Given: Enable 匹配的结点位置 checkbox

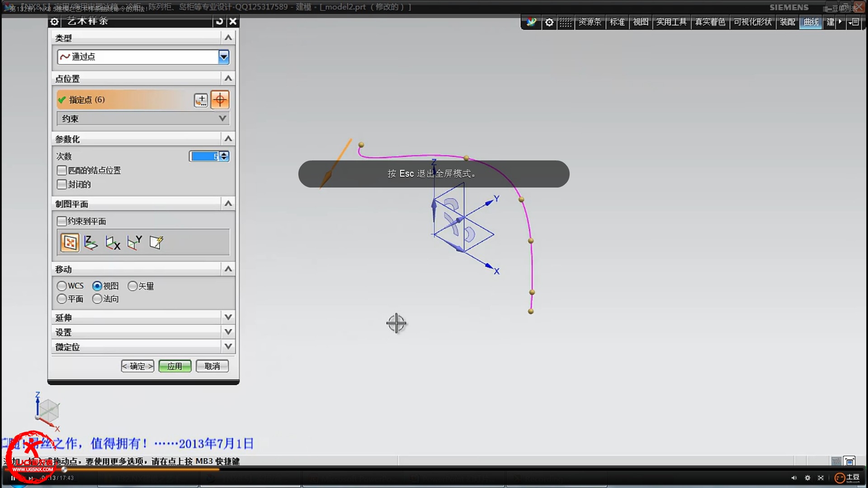Looking at the screenshot, I should [x=62, y=170].
